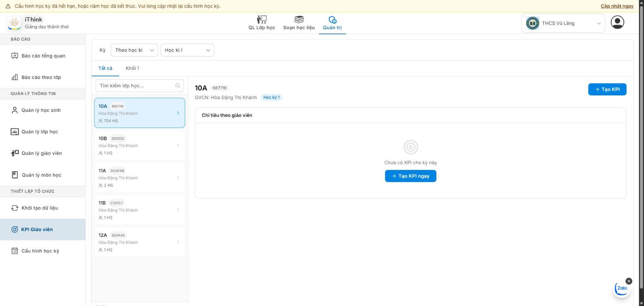The image size is (644, 306).
Task: Close the Zalo chat widget
Action: point(629,281)
